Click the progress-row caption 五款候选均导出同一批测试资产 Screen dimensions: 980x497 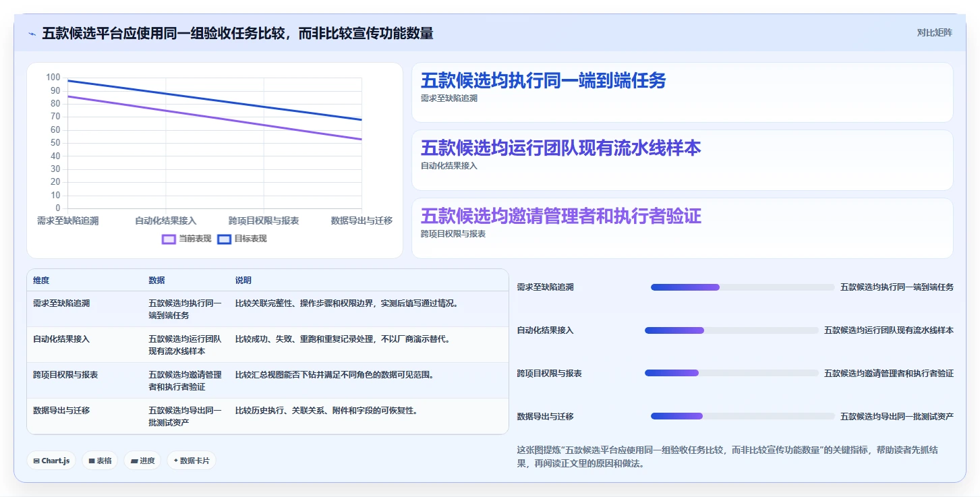click(897, 417)
